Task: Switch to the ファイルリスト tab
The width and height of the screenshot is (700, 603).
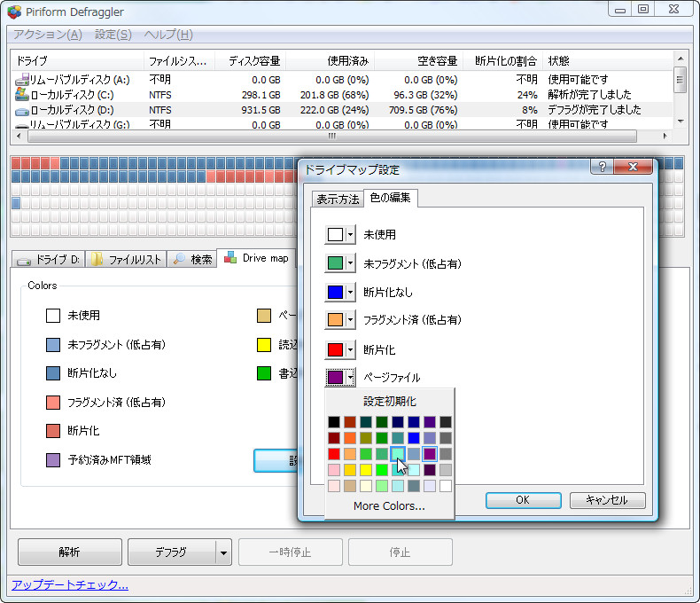Action: 126,260
